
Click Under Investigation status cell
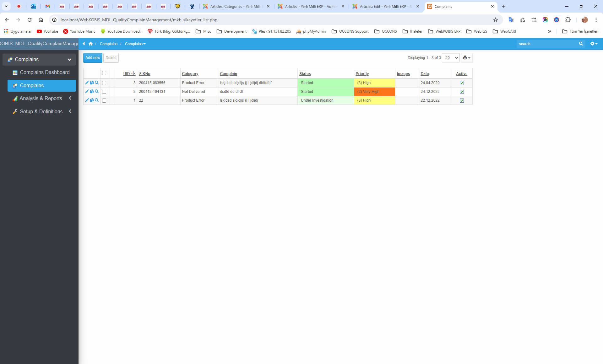point(326,100)
